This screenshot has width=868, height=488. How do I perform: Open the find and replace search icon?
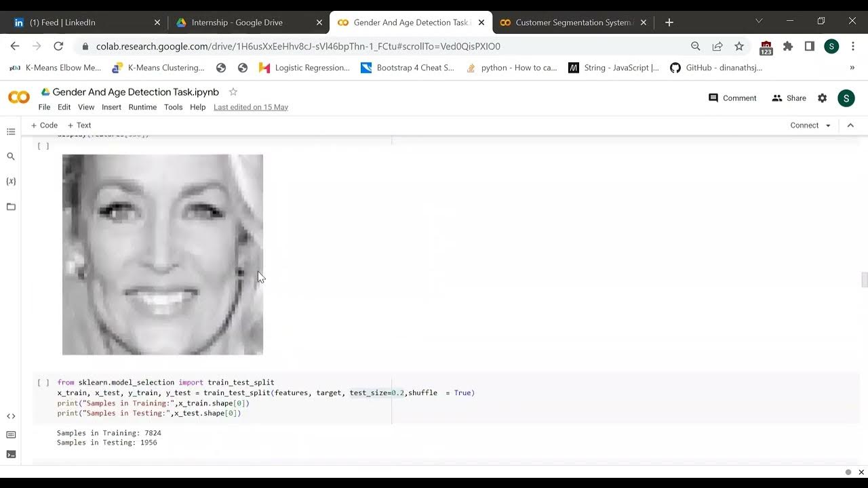click(x=11, y=157)
